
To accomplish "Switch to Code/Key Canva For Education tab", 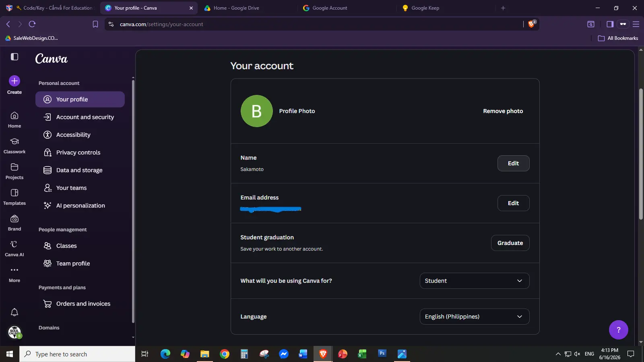I will tap(50, 8).
